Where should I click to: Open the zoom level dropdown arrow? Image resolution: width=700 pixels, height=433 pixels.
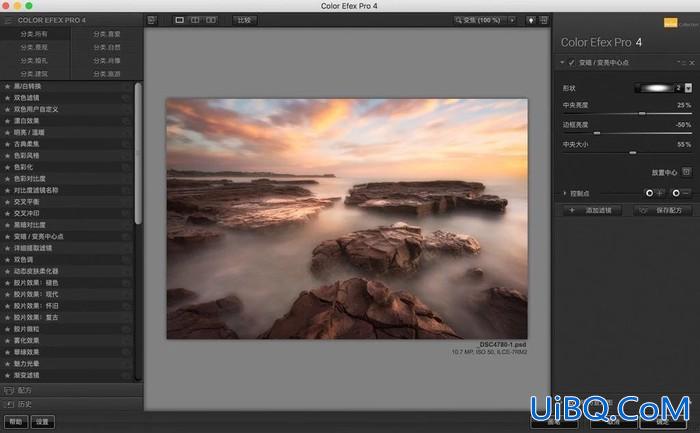[512, 20]
